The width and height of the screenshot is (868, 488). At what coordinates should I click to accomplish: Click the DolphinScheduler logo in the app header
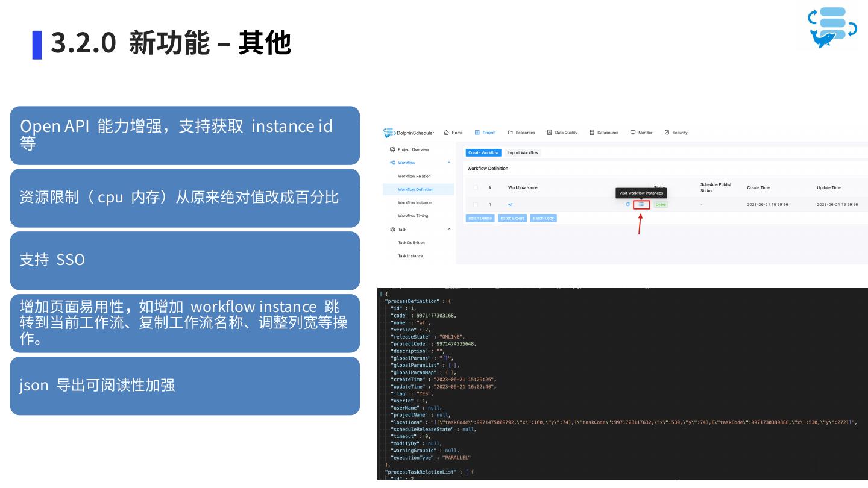coord(409,133)
